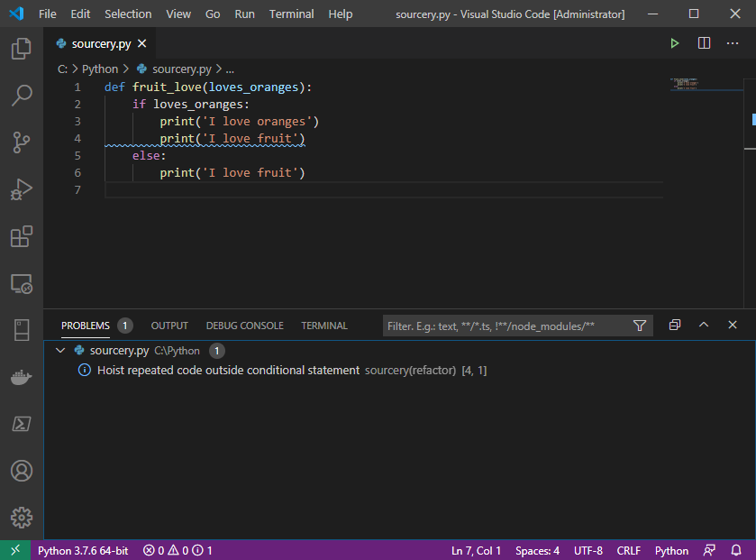Click Spaces: 4 indentation setting
Screen dimensions: 756x560
[x=537, y=550]
